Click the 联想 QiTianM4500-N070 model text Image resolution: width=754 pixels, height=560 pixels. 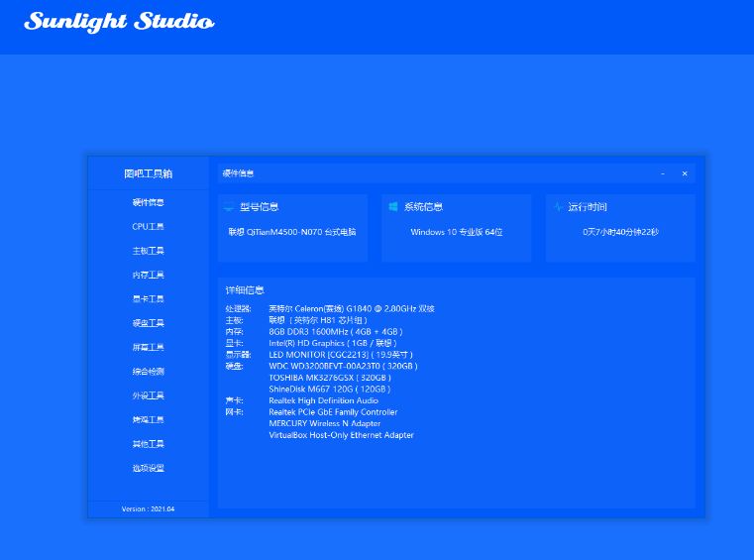[292, 232]
